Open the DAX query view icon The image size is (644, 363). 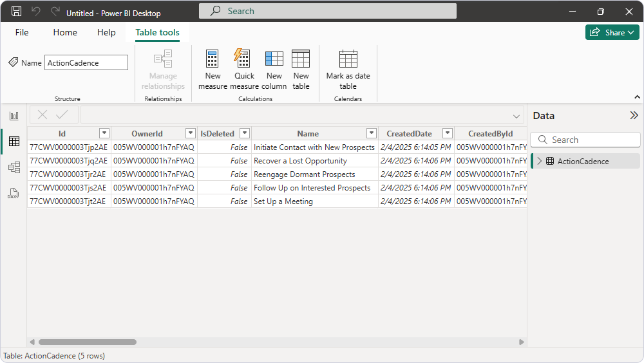[x=13, y=193]
